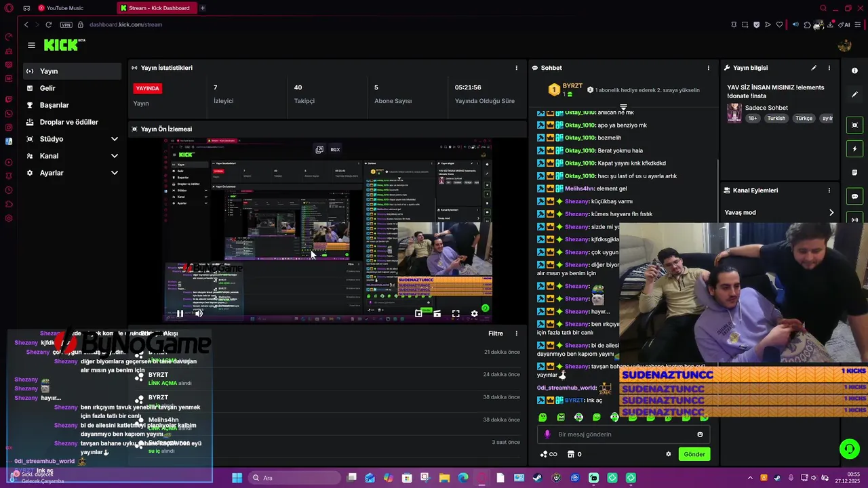Open the Gelir sidebar page

72,88
